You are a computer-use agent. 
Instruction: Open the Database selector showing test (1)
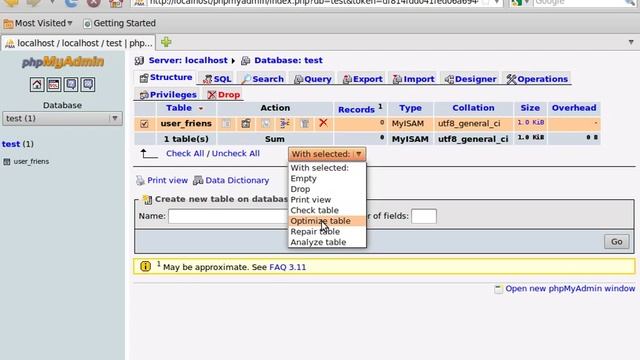[62, 118]
